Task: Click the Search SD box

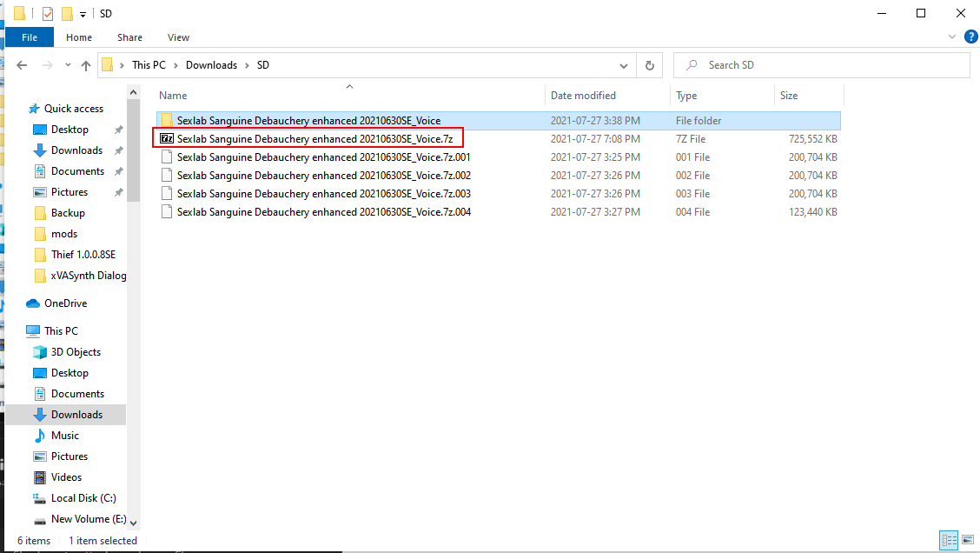Action: 821,65
